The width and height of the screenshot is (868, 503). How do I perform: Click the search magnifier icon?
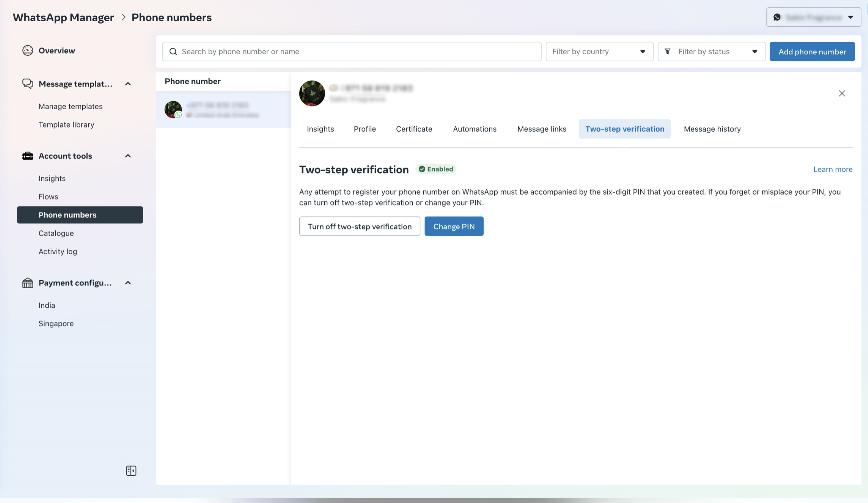[173, 52]
